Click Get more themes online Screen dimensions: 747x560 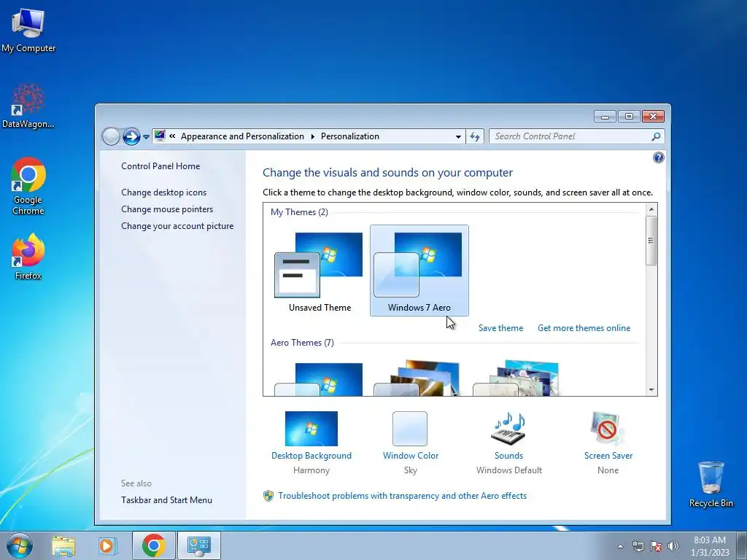pyautogui.click(x=584, y=328)
